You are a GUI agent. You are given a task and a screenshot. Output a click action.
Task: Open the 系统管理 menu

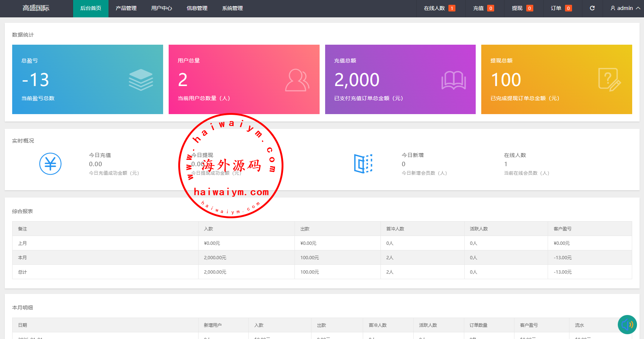[232, 8]
